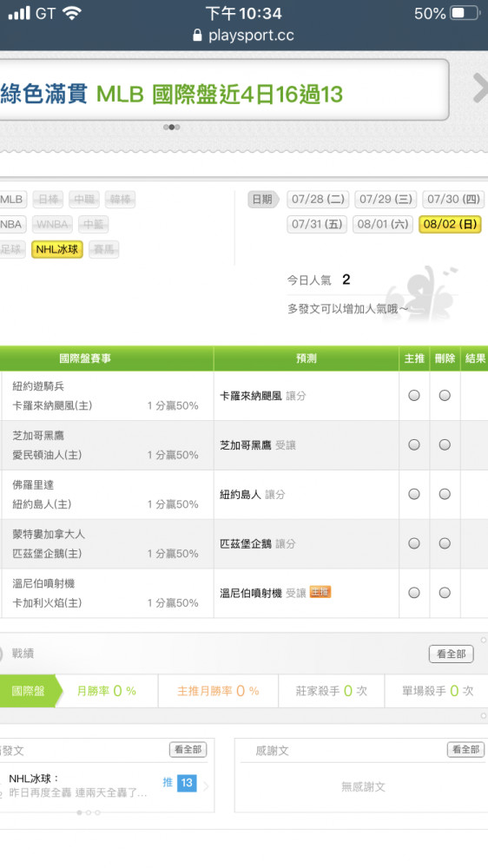The width and height of the screenshot is (488, 868).
Task: Tap the 佛羅里達 team name
Action: 33,485
